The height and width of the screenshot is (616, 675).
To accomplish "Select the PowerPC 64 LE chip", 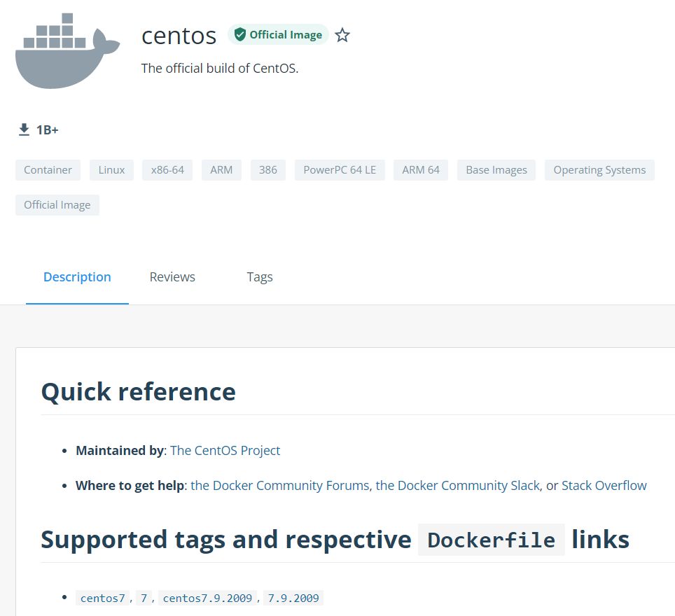I will coord(340,170).
